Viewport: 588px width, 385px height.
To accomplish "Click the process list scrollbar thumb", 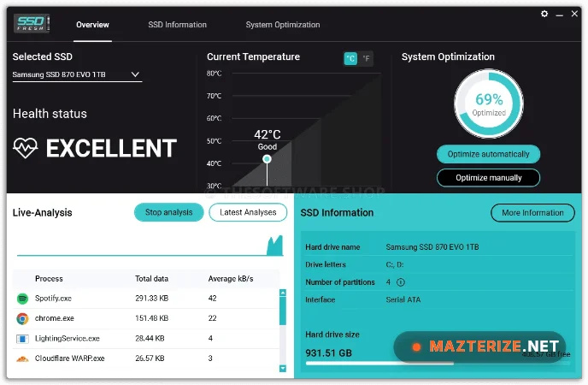I will pos(283,311).
